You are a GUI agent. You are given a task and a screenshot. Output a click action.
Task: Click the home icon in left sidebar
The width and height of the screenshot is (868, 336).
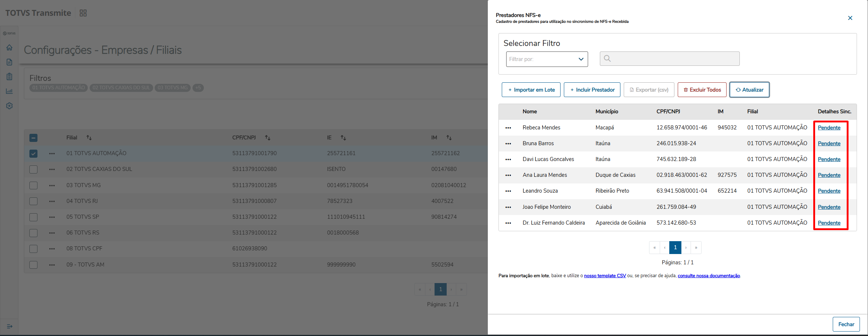pos(10,47)
